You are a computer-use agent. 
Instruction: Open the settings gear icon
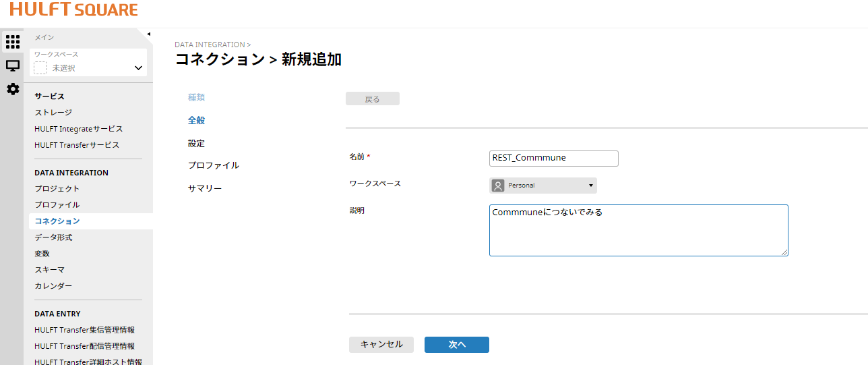12,89
